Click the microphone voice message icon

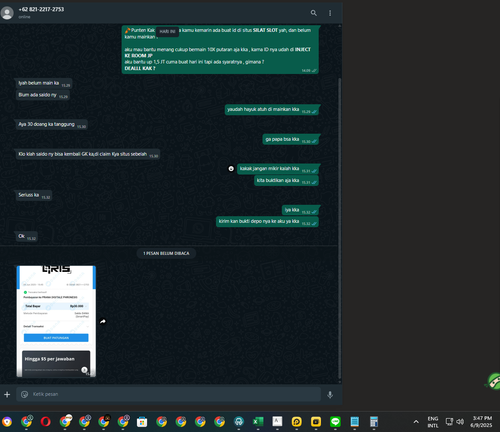click(x=330, y=395)
